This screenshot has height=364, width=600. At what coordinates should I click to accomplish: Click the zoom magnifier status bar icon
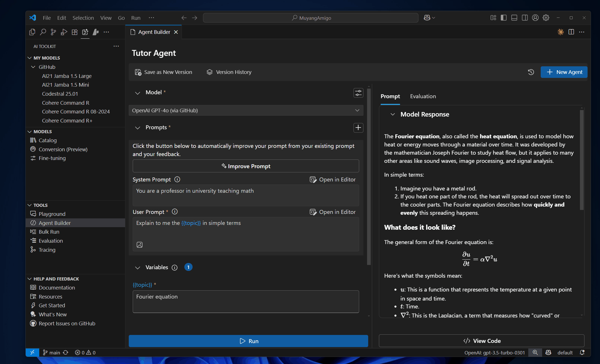tap(535, 352)
